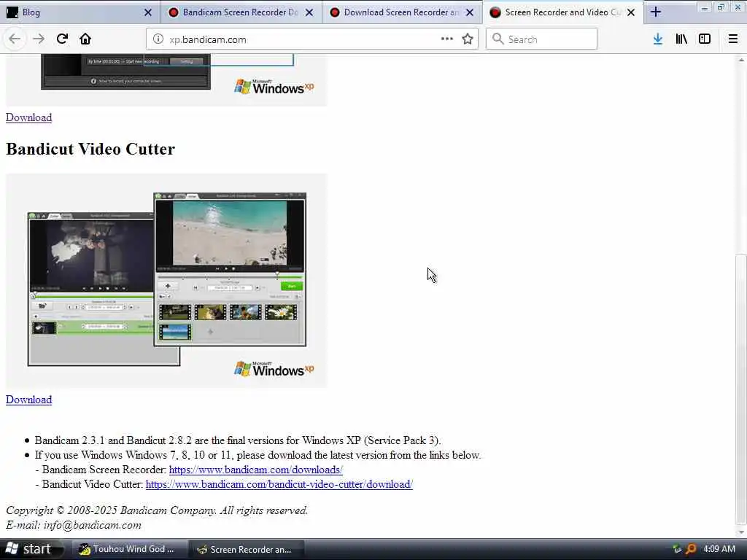Click the forward navigation arrow
Viewport: 747px width, 560px height.
[39, 39]
